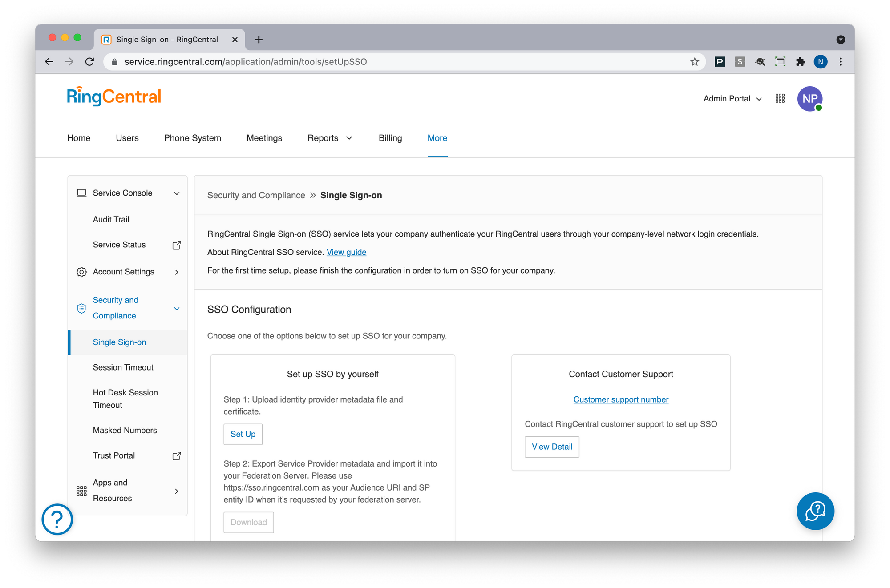Bookmark this page with the star icon

click(695, 62)
